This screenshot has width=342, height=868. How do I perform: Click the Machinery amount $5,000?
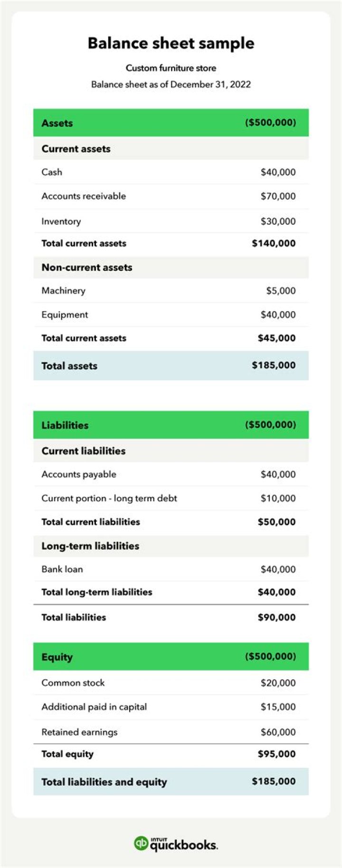tap(281, 291)
